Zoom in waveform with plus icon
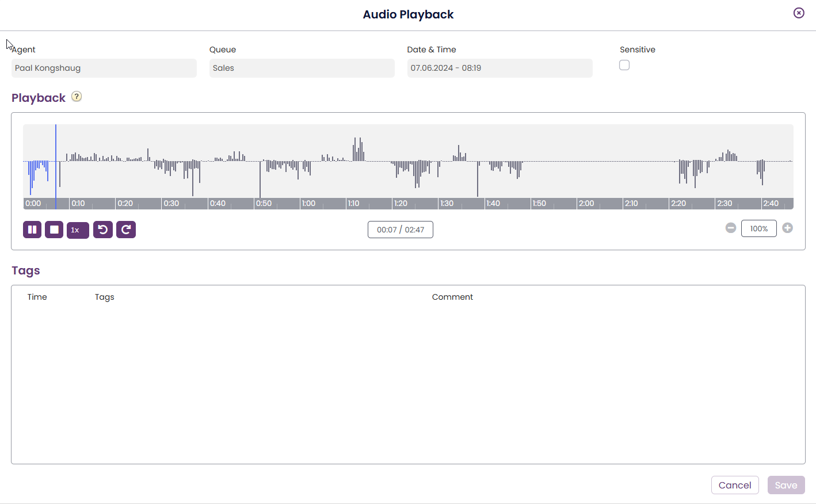Screen dimensions: 816x504 (x=788, y=228)
